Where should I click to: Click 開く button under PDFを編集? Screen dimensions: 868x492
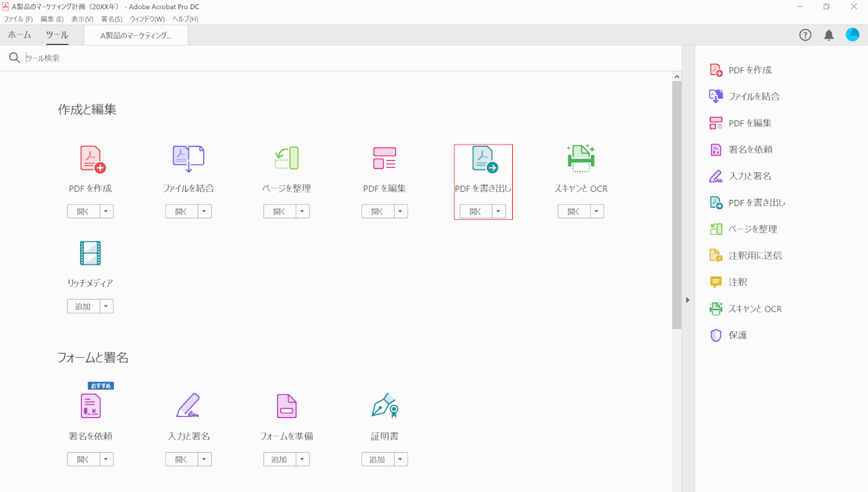[378, 212]
